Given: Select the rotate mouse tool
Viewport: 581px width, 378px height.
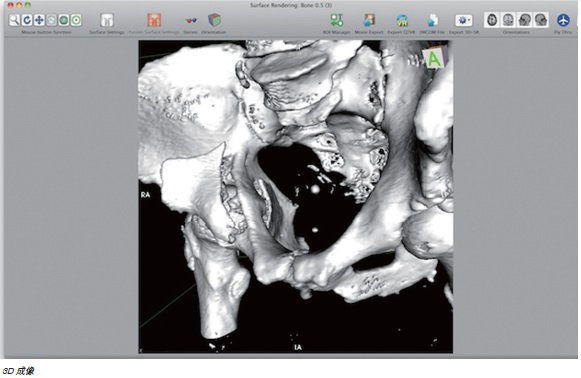Looking at the screenshot, I should (27, 20).
